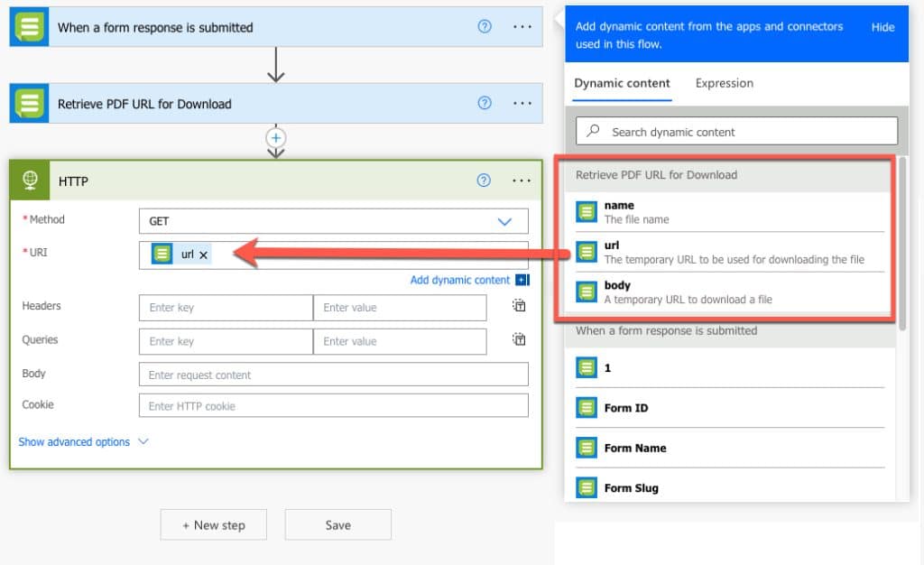Switch to the Expression tab
The height and width of the screenshot is (565, 924).
[x=724, y=82]
